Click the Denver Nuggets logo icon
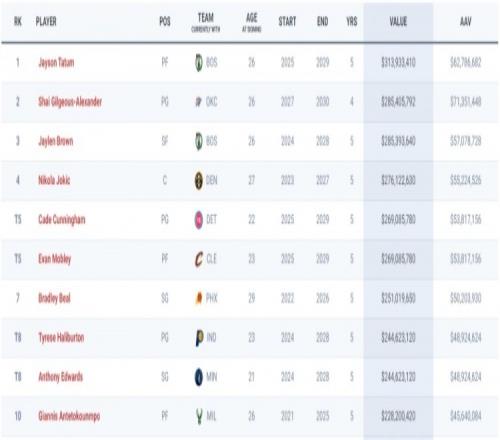 click(199, 180)
